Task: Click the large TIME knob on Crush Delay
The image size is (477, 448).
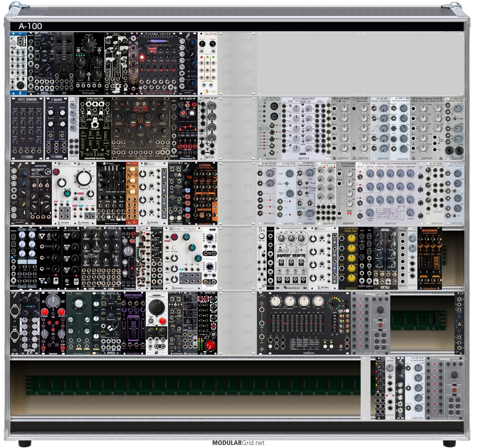Action: pos(53,301)
